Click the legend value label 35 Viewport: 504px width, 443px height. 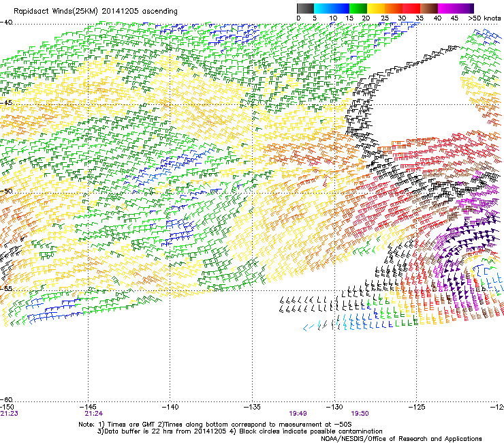pyautogui.click(x=420, y=18)
